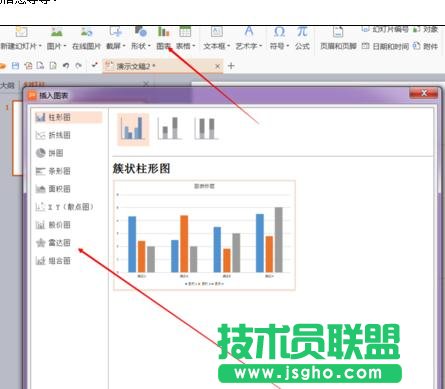The width and height of the screenshot is (445, 389).
Task: Close the 演示文稿2 document tab
Action: pyautogui.click(x=217, y=66)
